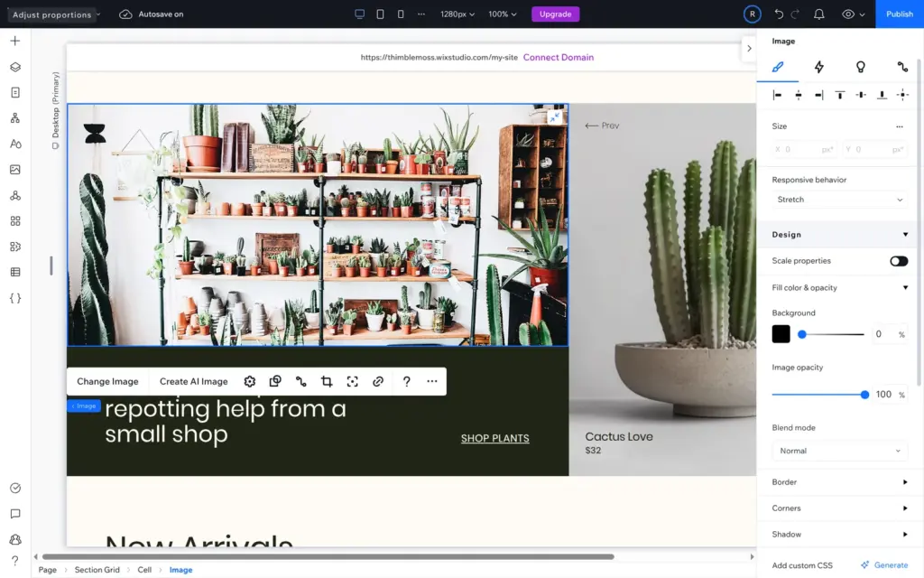Toggle the Scale properties switch
The width and height of the screenshot is (924, 578).
click(899, 261)
